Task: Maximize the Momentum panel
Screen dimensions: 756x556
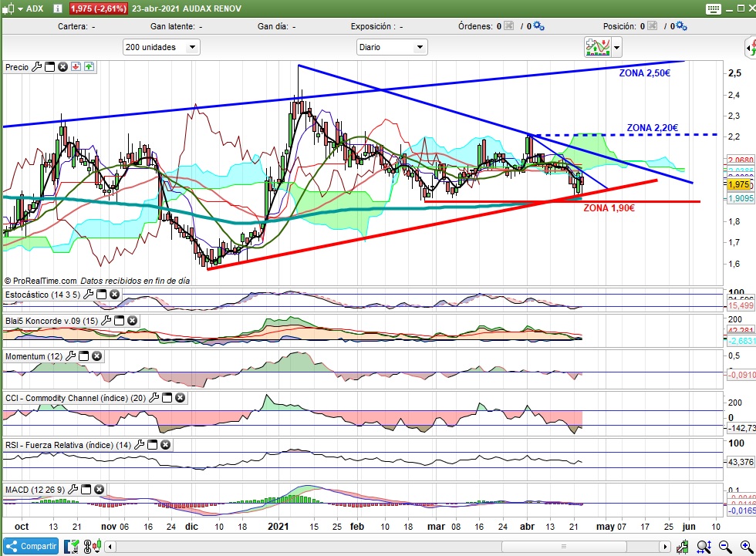Action: (83, 356)
